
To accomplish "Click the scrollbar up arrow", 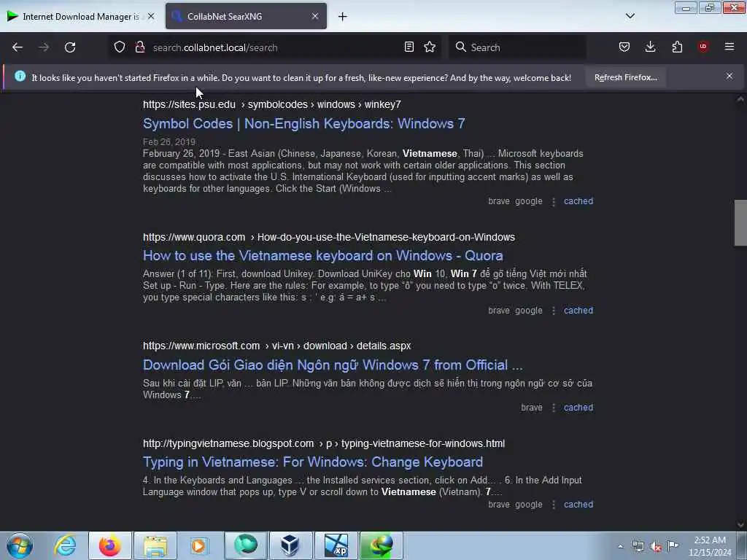I will pos(740,99).
